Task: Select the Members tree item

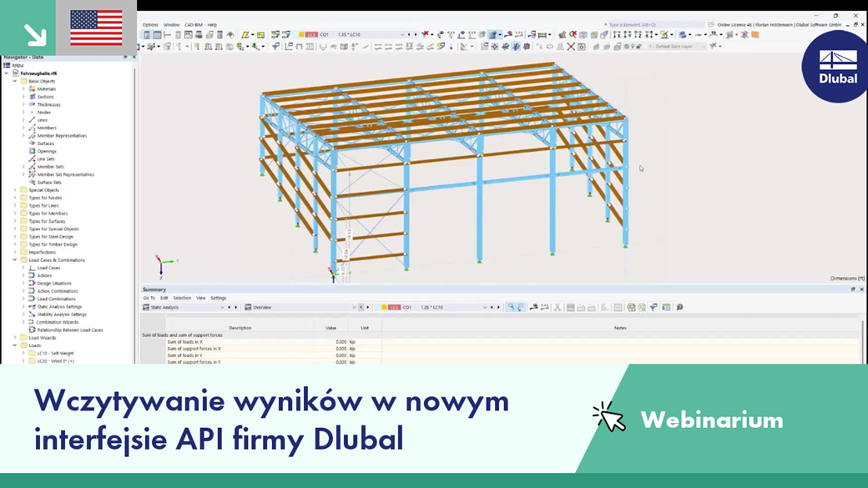Action: click(x=47, y=128)
